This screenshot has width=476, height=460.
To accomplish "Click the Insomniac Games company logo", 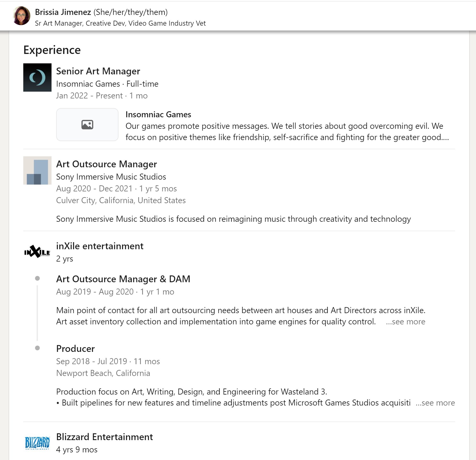I will point(37,77).
